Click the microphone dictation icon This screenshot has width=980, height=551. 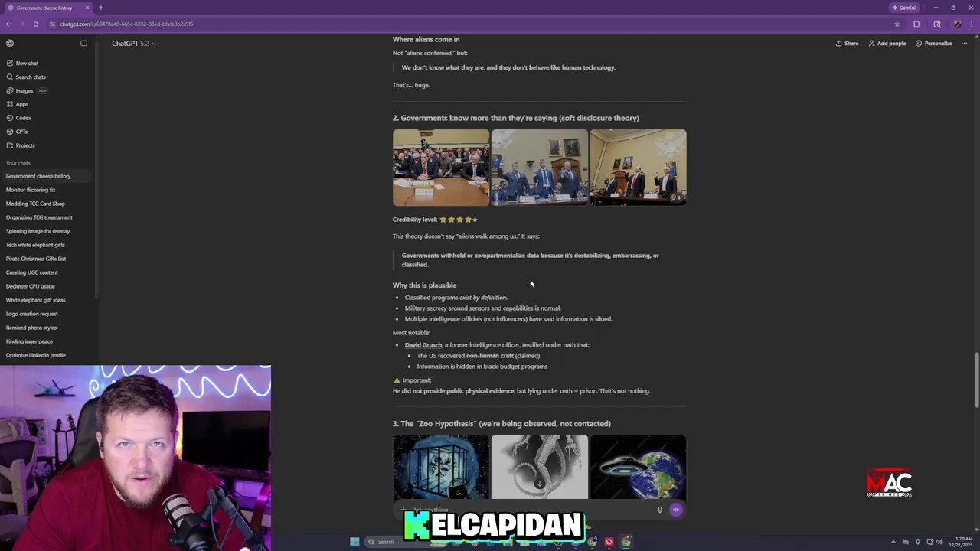point(659,510)
